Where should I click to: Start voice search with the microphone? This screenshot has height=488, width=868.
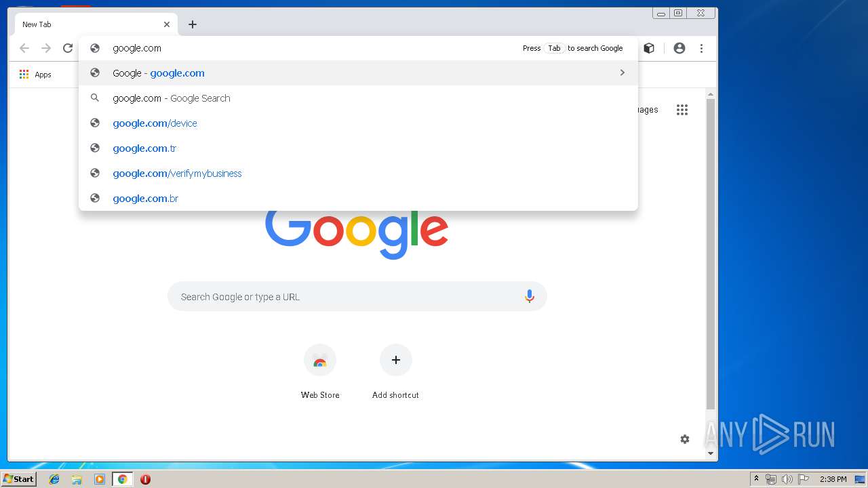pos(530,296)
